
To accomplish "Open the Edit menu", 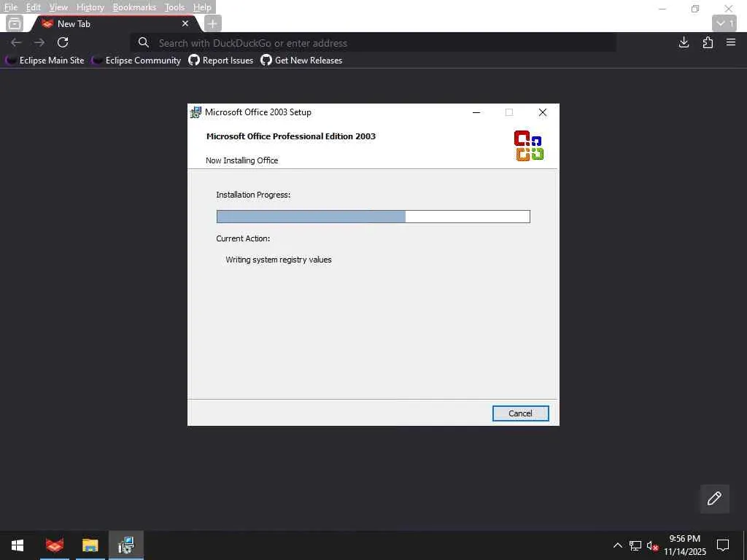I will 34,7.
